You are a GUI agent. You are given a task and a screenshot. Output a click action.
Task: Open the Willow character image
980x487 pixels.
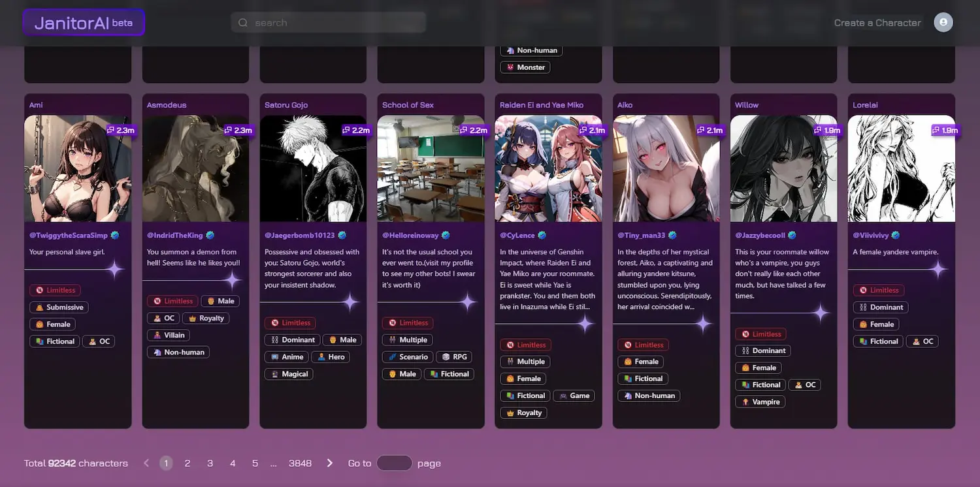pyautogui.click(x=783, y=168)
